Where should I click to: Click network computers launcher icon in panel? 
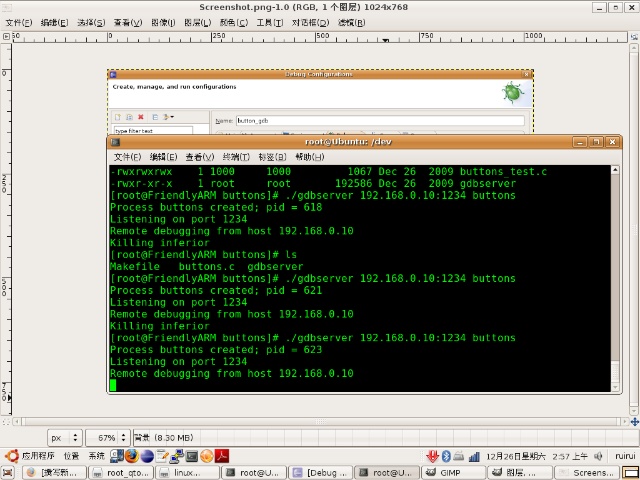tap(177, 456)
